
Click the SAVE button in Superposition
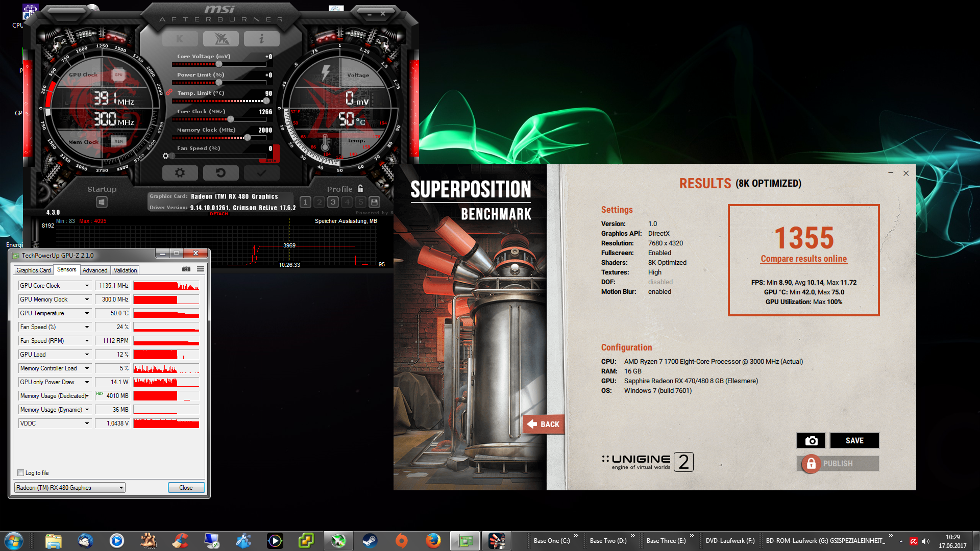(x=854, y=441)
